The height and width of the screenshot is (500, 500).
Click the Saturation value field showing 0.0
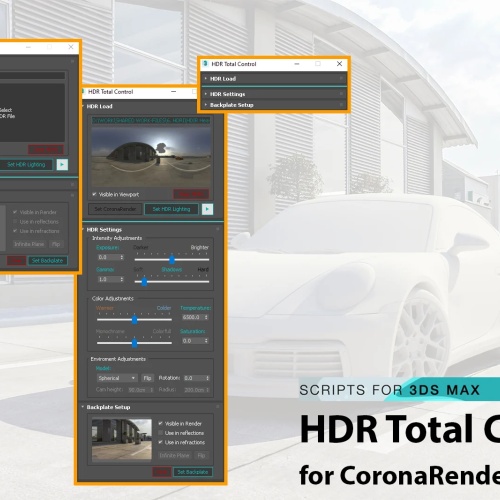point(193,341)
